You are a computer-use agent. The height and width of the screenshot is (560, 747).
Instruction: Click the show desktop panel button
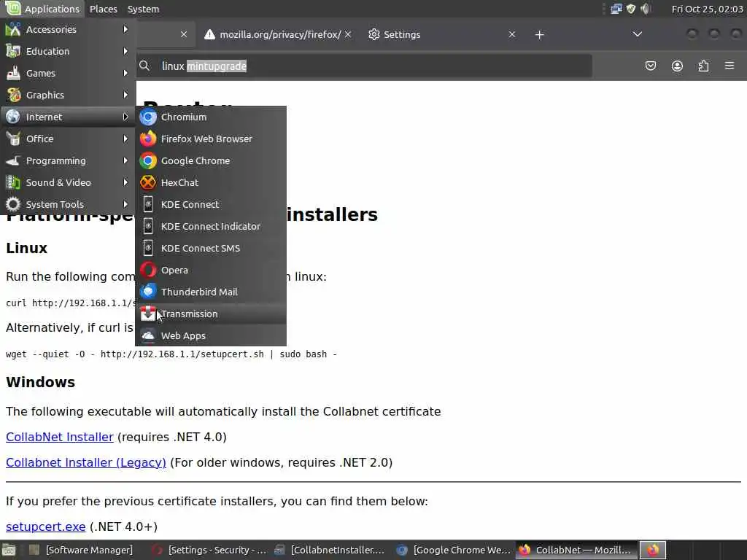[9, 550]
